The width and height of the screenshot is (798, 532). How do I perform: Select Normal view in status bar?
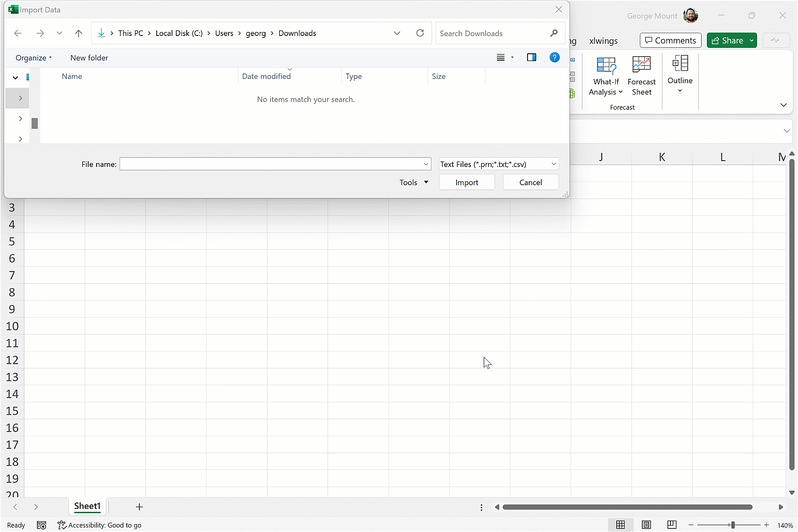(621, 525)
